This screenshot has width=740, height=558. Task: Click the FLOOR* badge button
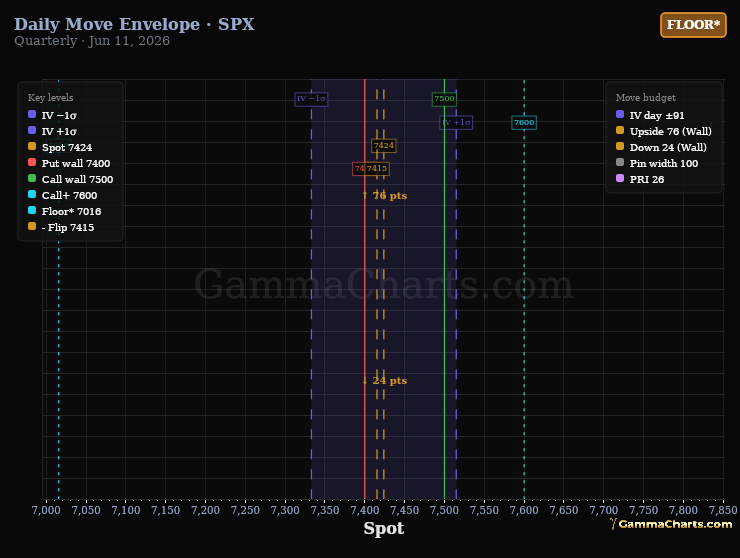693,25
